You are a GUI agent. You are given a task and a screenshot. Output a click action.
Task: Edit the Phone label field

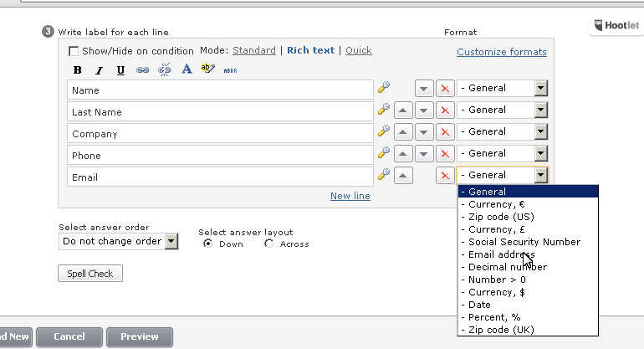[220, 156]
